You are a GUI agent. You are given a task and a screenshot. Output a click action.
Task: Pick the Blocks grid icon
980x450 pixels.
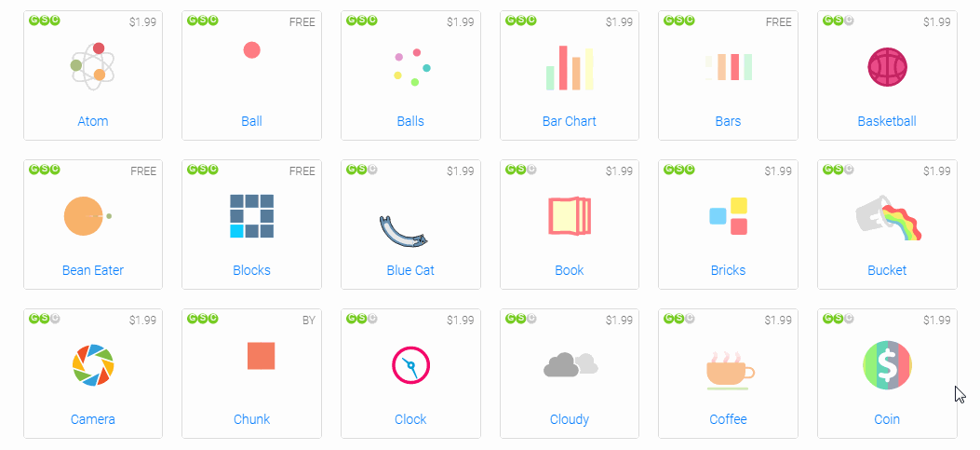(x=252, y=216)
